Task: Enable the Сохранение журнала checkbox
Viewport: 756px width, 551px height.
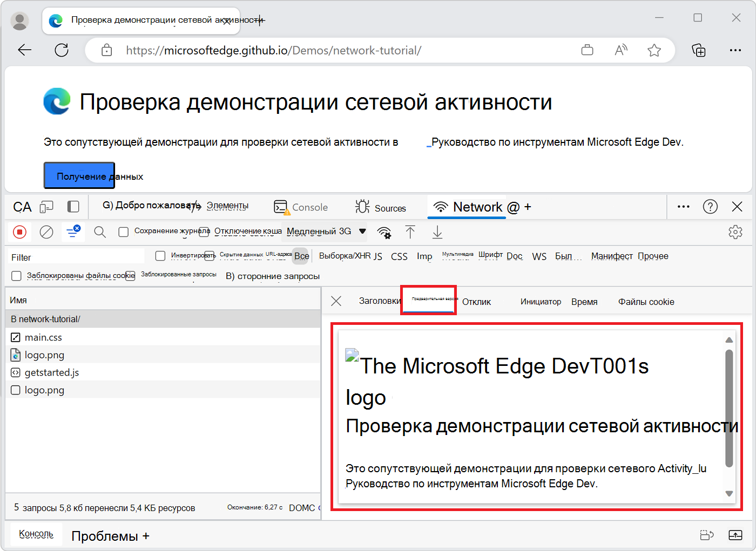Action: click(124, 232)
